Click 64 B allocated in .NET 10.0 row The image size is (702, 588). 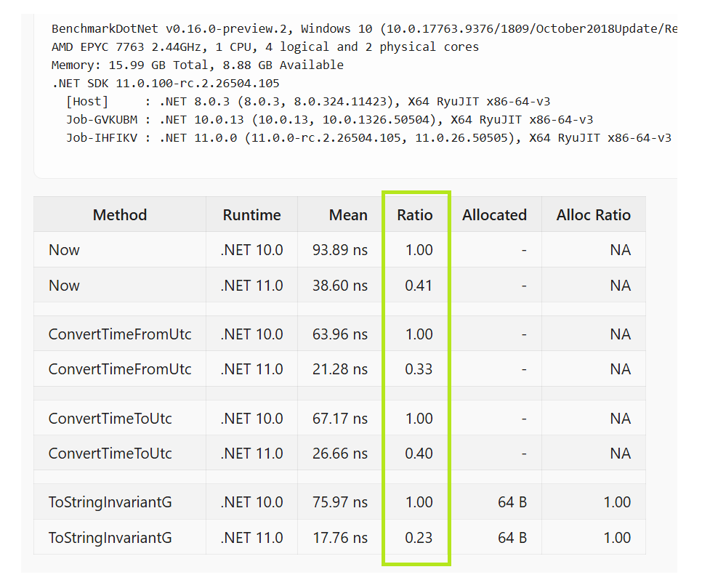point(512,502)
